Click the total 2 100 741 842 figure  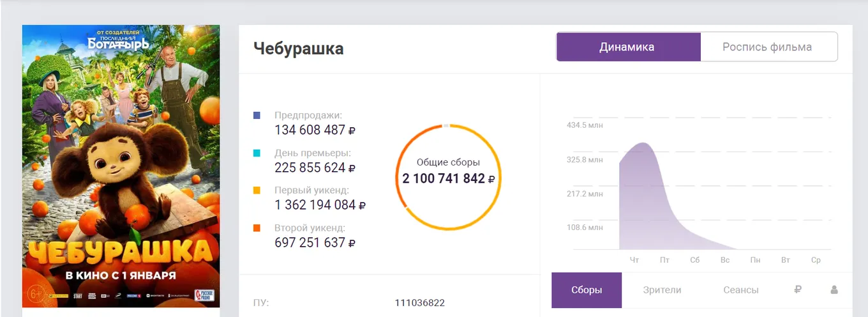pyautogui.click(x=448, y=179)
